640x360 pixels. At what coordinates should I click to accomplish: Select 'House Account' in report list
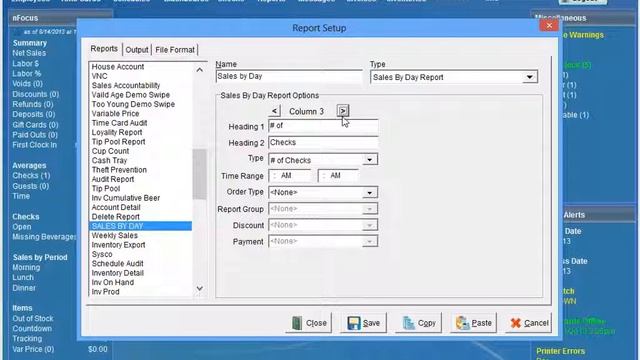pos(118,67)
